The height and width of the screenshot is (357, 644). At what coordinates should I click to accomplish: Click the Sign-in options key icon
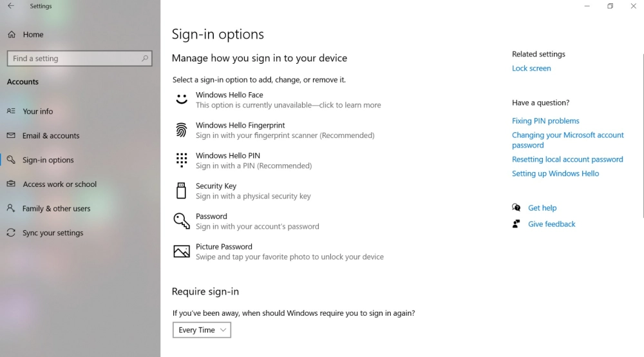pos(11,159)
